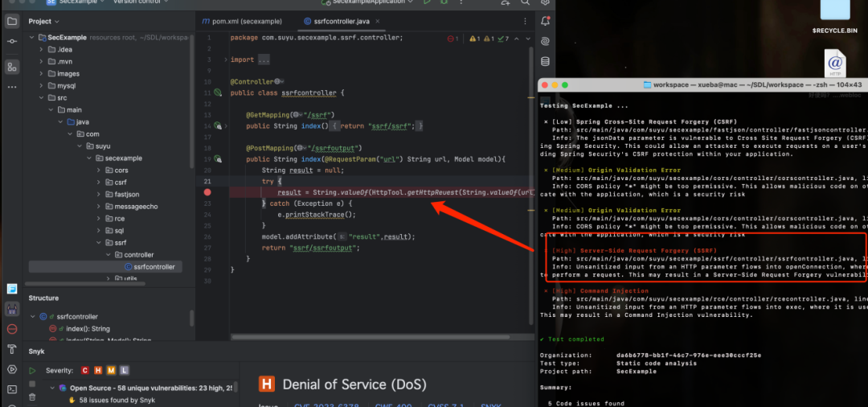Toggle the High severity filter
868x407 pixels.
(97, 370)
